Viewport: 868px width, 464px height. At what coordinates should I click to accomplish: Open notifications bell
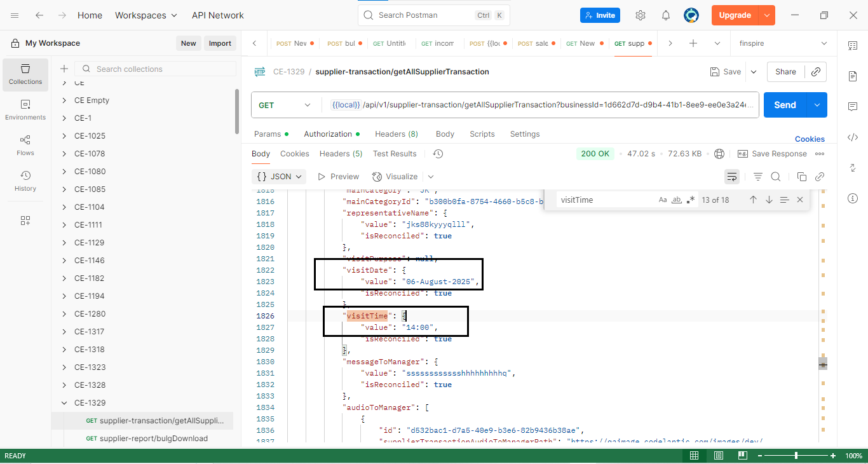point(666,15)
